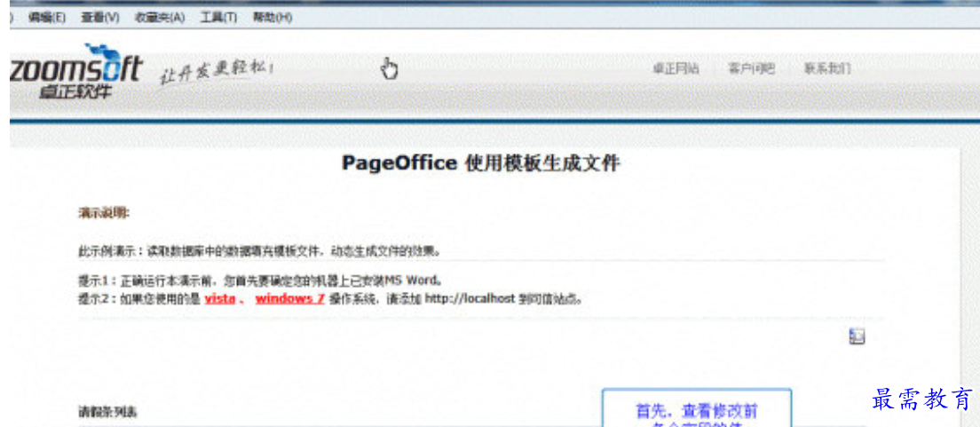Click the PageOffice 使用模板生成文件 heading
The width and height of the screenshot is (980, 427).
tap(480, 164)
